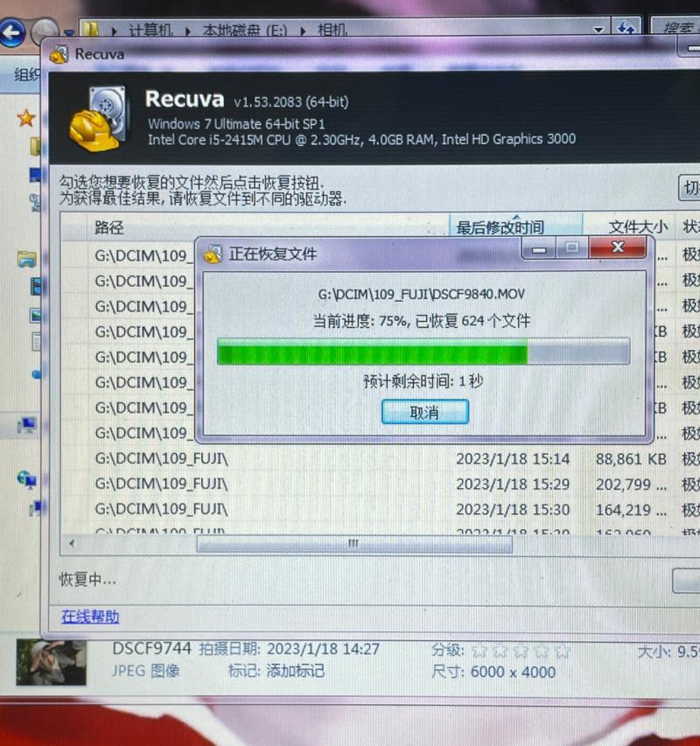This screenshot has width=700, height=746.
Task: Click 添加标记 to add a tag
Action: (x=295, y=671)
